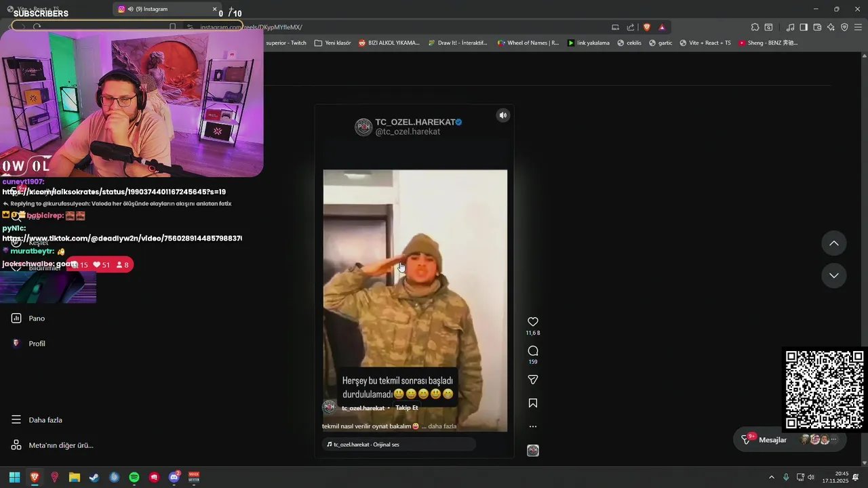
Task: Open the 'gartic' bookmark
Action: pos(660,43)
